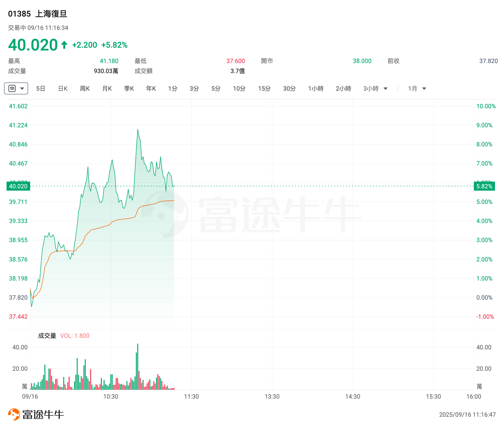Select the 月K chart tab
The height and width of the screenshot is (428, 504).
[107, 88]
